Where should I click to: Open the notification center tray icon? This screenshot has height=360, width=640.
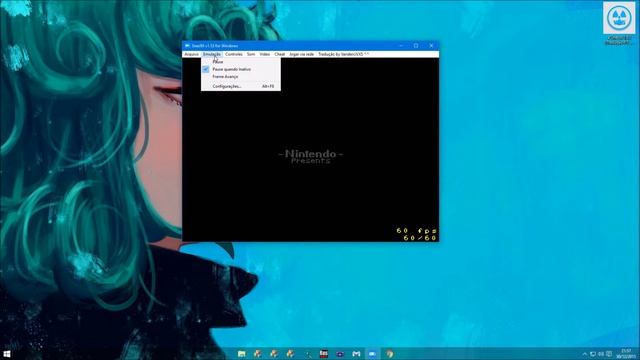pos(609,354)
